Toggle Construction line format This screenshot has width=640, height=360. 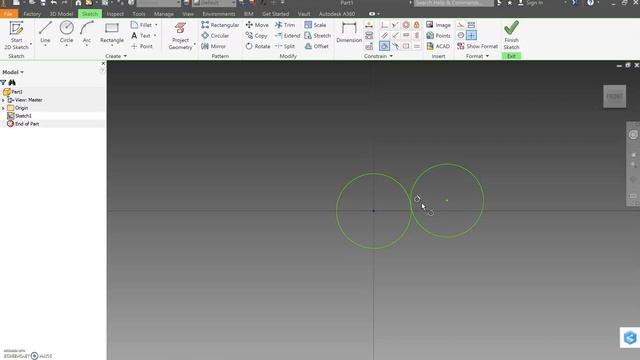point(460,25)
